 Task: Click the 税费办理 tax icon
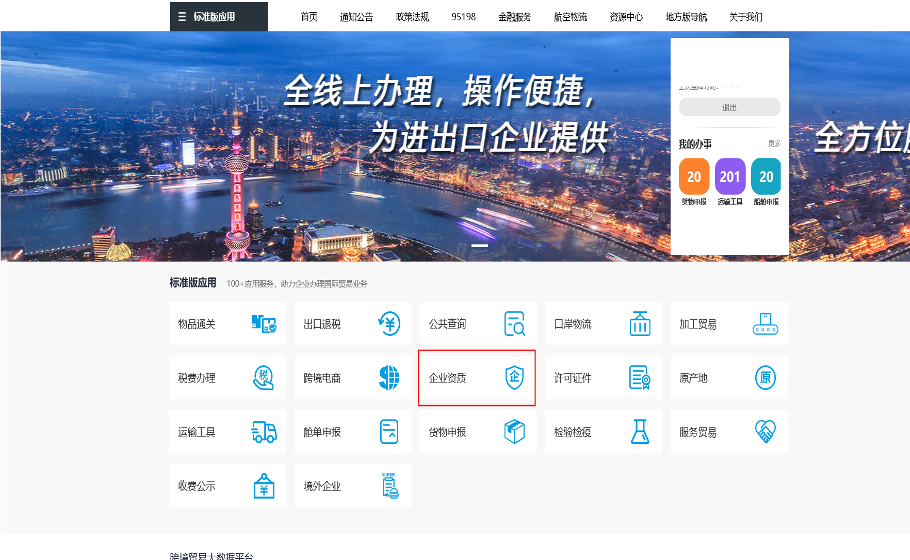[x=263, y=378]
